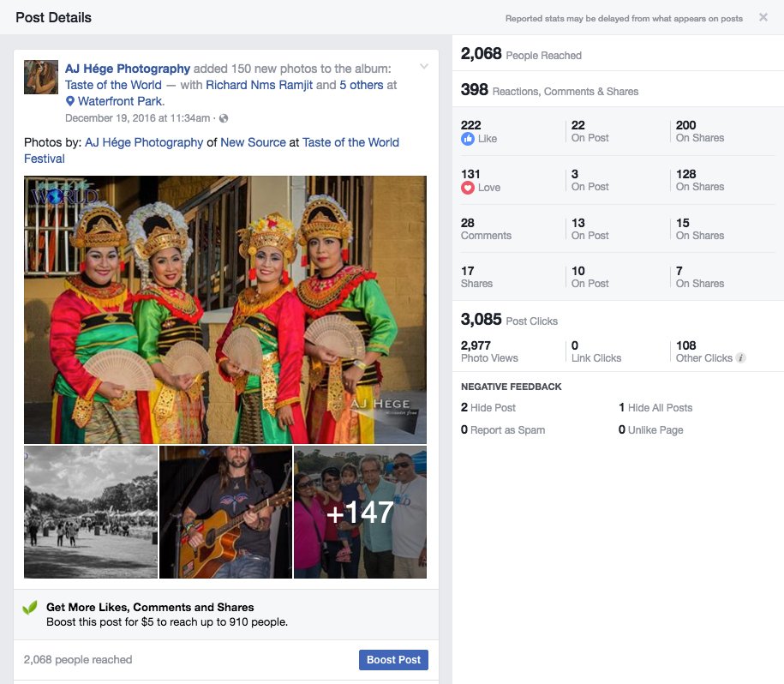Click the 28 Comments total
This screenshot has width=784, height=684.
pos(486,229)
